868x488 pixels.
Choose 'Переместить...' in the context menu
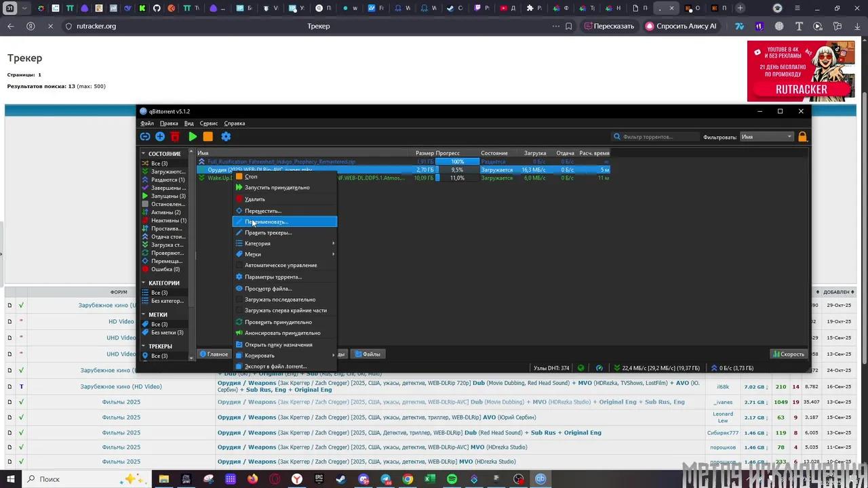click(x=285, y=211)
